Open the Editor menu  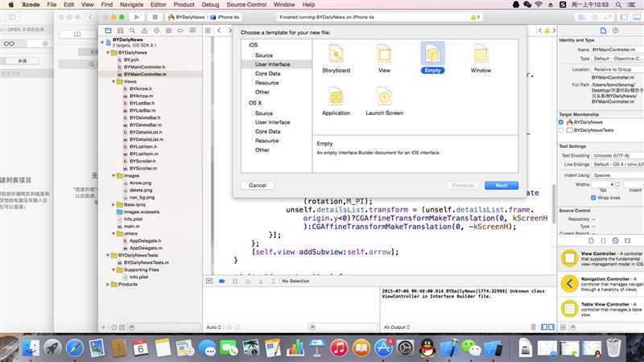[158, 5]
